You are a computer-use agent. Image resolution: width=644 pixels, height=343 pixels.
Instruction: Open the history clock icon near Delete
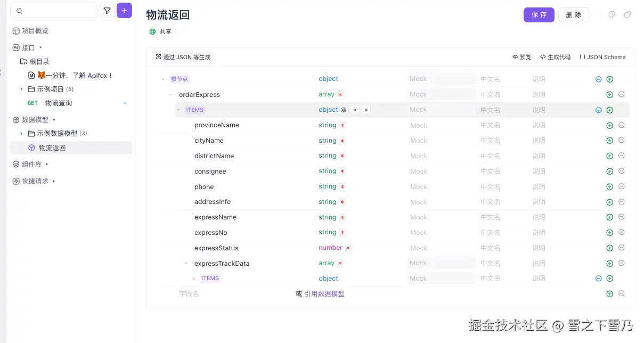coord(613,14)
